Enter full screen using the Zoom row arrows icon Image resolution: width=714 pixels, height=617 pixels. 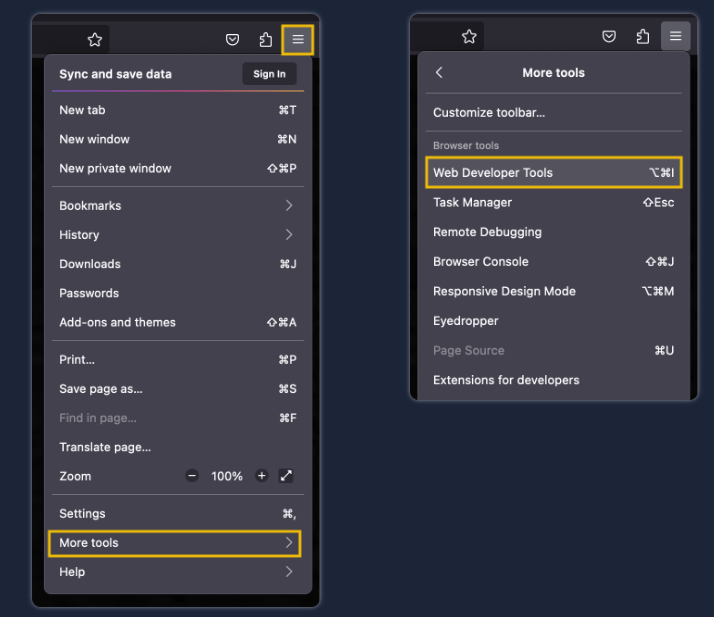(x=287, y=476)
